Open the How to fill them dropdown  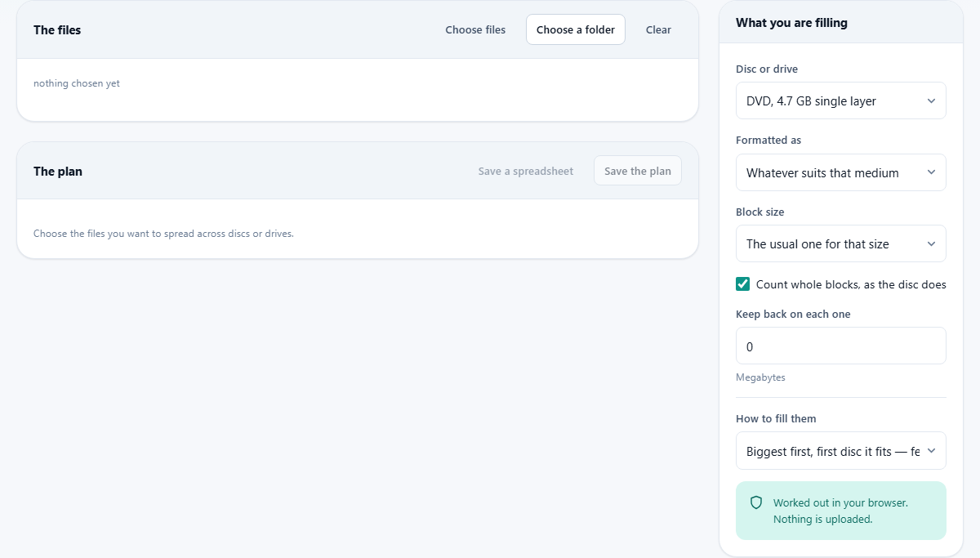[841, 451]
